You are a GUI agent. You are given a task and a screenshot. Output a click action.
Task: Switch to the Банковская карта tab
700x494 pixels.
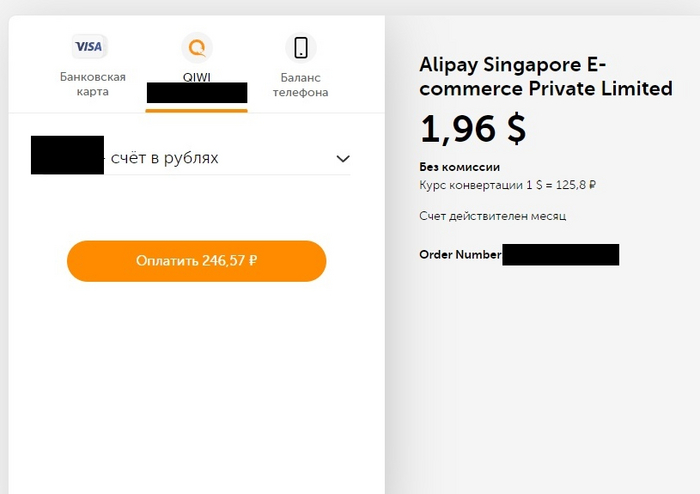(x=92, y=84)
